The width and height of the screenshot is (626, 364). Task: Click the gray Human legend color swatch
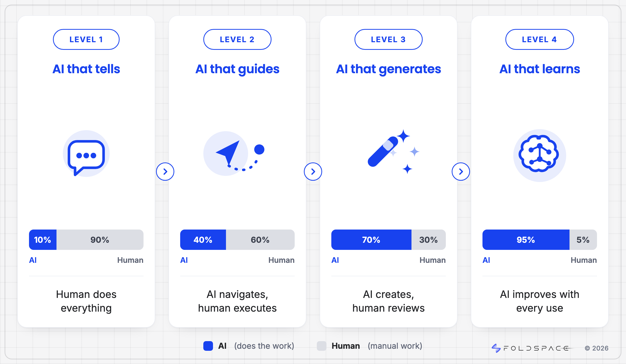click(x=322, y=346)
